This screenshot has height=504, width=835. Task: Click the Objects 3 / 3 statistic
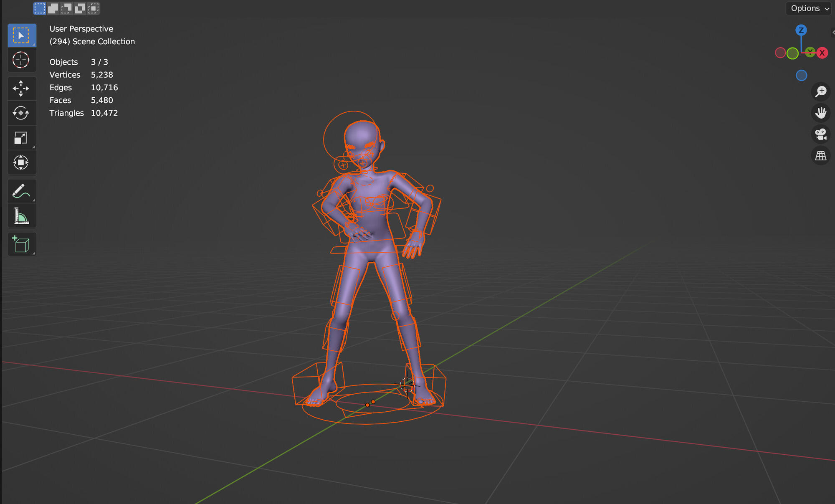(79, 62)
